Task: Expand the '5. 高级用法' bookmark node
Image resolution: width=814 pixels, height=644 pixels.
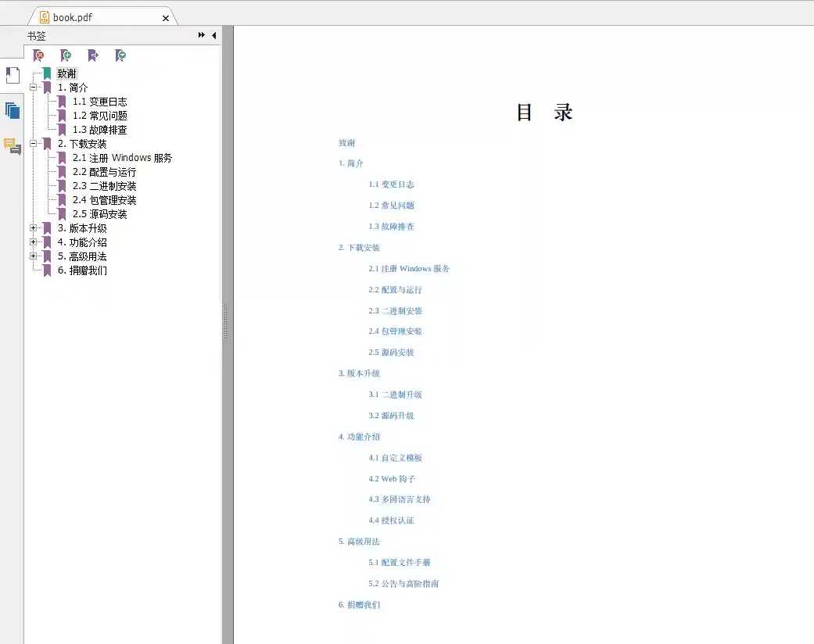Action: (33, 256)
